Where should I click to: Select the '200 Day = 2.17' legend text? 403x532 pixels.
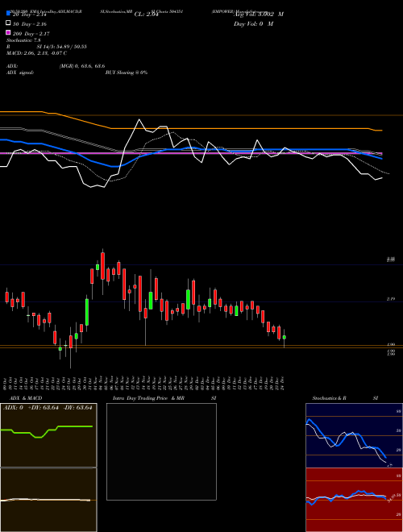tap(31, 34)
